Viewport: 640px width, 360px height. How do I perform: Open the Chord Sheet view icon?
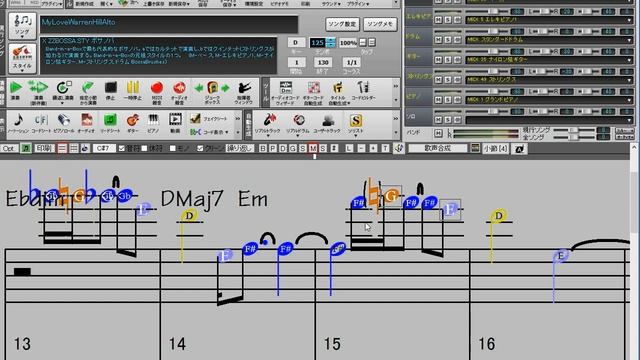point(41,120)
